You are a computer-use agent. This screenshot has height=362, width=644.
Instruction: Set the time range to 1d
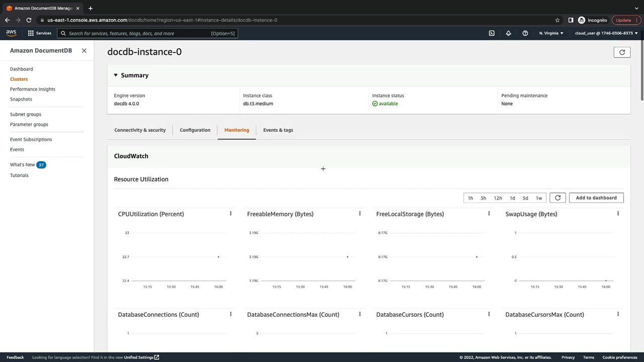pyautogui.click(x=512, y=198)
